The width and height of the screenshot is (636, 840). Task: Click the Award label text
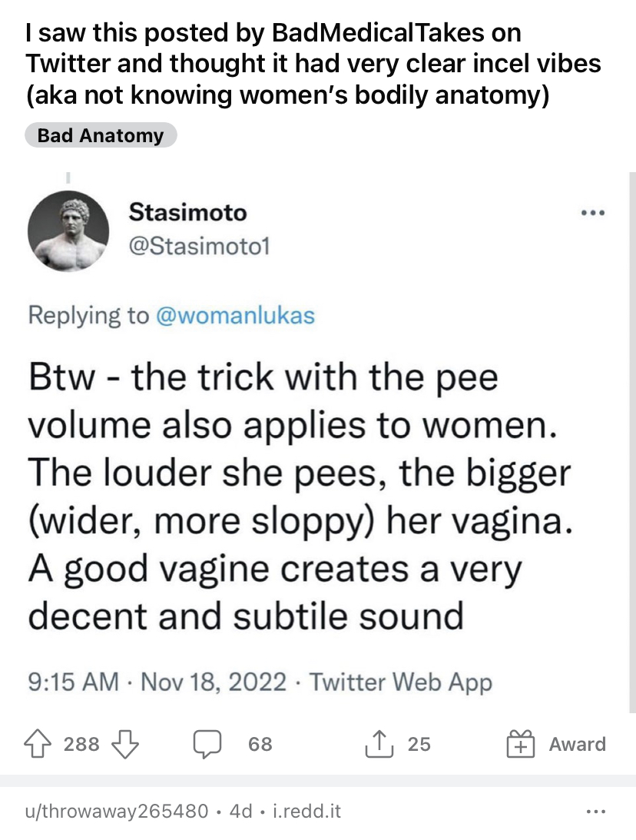click(x=577, y=744)
